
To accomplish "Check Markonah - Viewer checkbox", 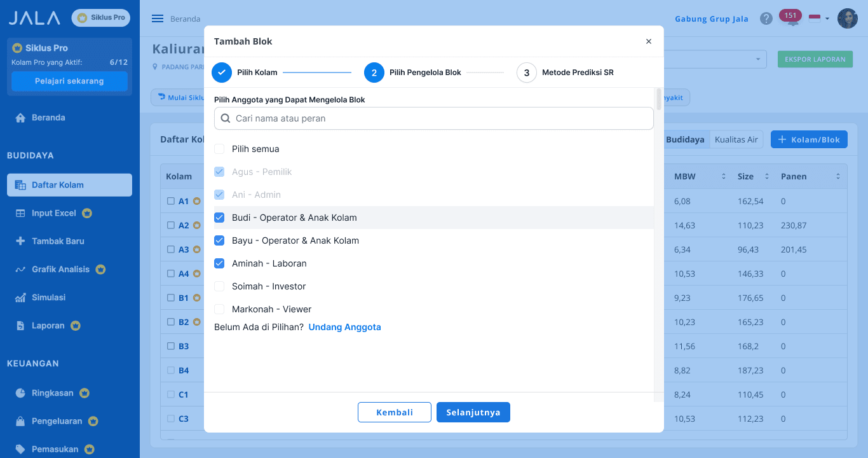I will [x=219, y=309].
